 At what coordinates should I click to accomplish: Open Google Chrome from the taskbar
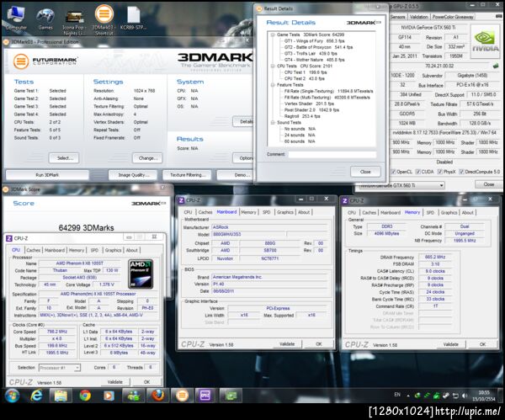coord(85,396)
